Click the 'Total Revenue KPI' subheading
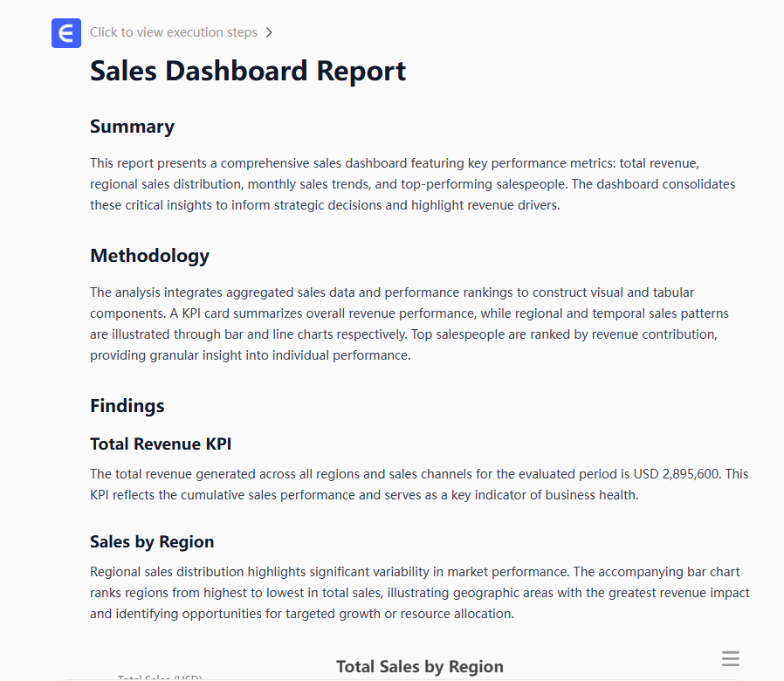Viewport: 784px width, 681px height. [x=161, y=444]
